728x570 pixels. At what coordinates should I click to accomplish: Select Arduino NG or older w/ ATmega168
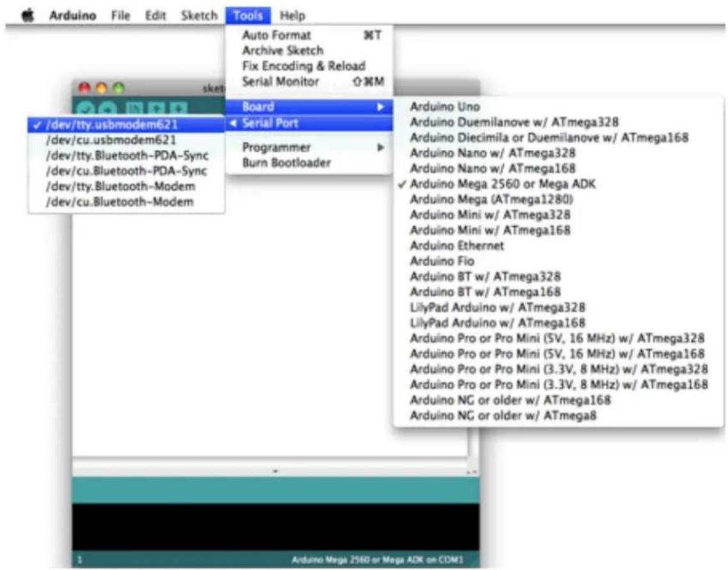558,400
